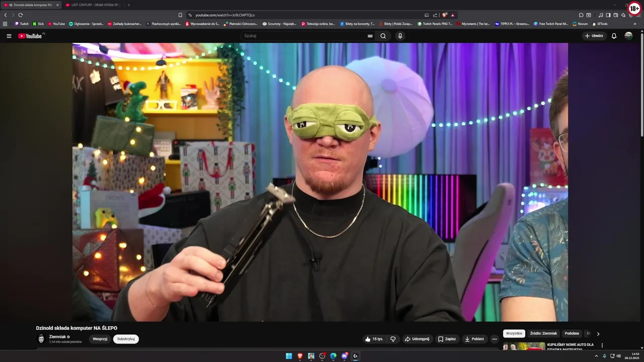This screenshot has width=644, height=362.
Task: Click the video title Dzinold składa komputer
Action: tap(76, 328)
